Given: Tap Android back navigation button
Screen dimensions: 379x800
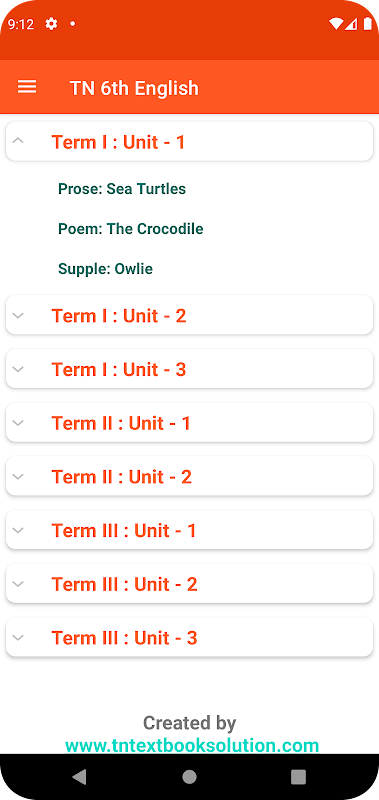Looking at the screenshot, I should (x=79, y=777).
